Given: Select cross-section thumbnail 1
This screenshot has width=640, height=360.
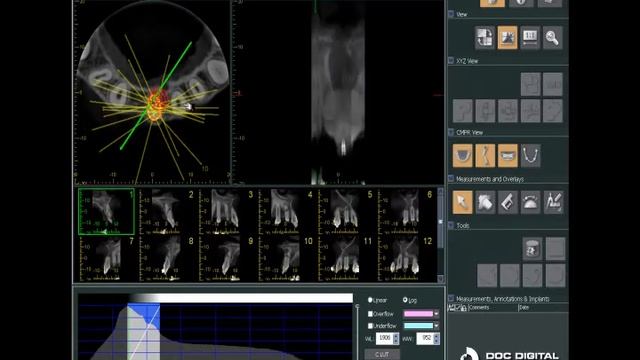Looking at the screenshot, I should coord(107,211).
